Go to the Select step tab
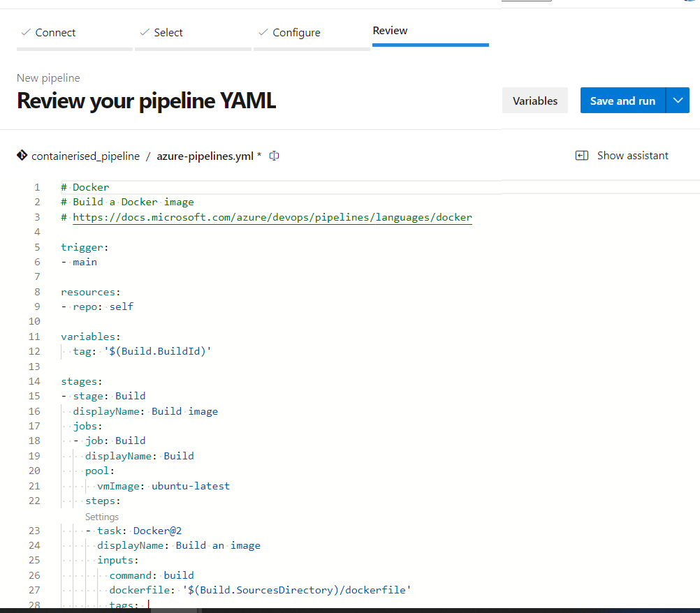 pos(168,33)
